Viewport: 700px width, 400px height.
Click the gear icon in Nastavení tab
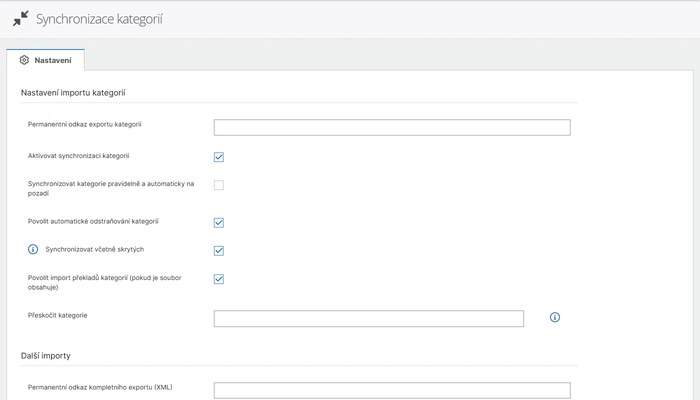24,60
